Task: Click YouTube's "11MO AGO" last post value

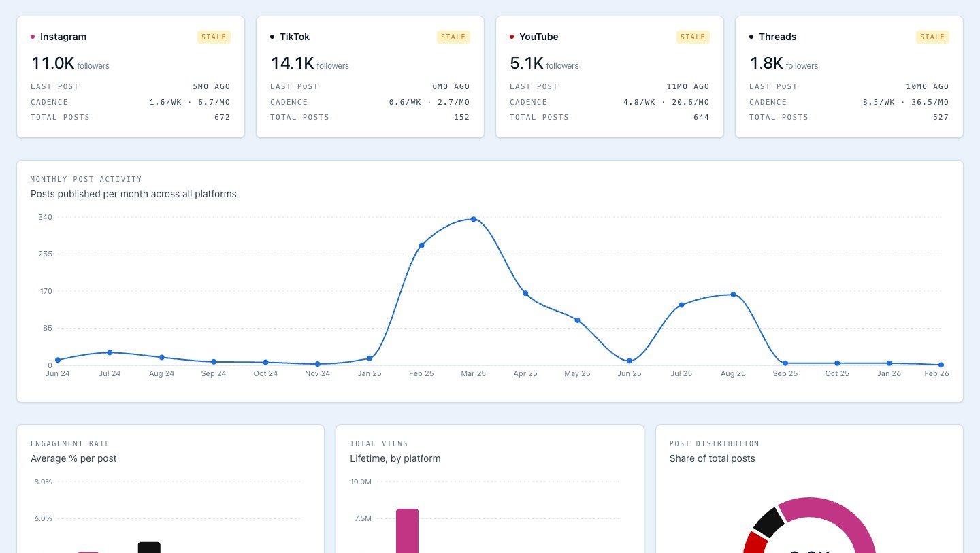Action: coord(688,86)
